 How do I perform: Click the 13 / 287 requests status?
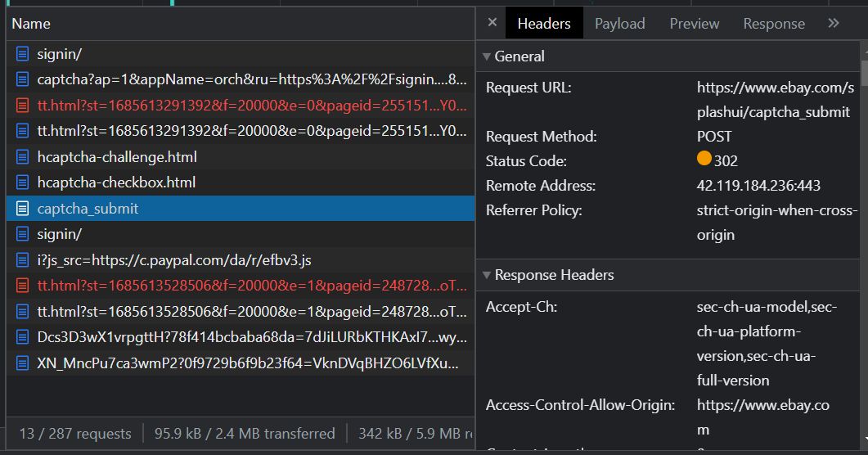(x=75, y=434)
